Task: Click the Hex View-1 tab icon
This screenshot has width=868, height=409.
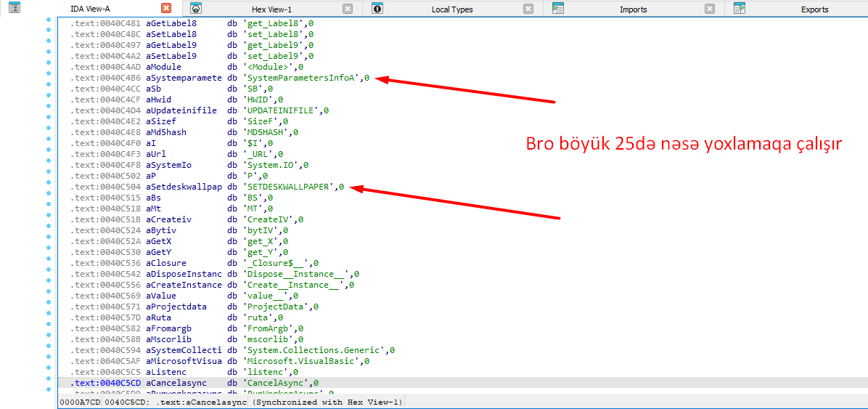Action: (x=196, y=9)
